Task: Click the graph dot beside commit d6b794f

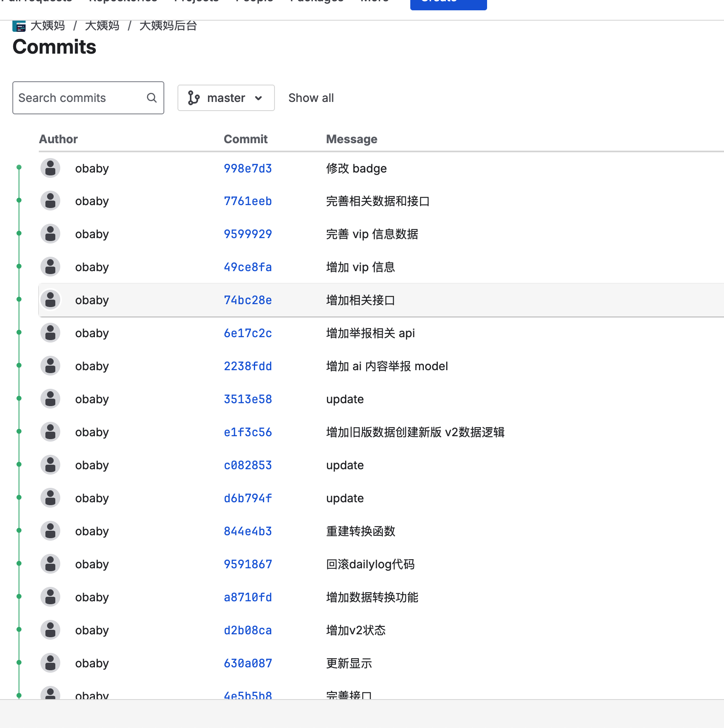Action: point(19,498)
